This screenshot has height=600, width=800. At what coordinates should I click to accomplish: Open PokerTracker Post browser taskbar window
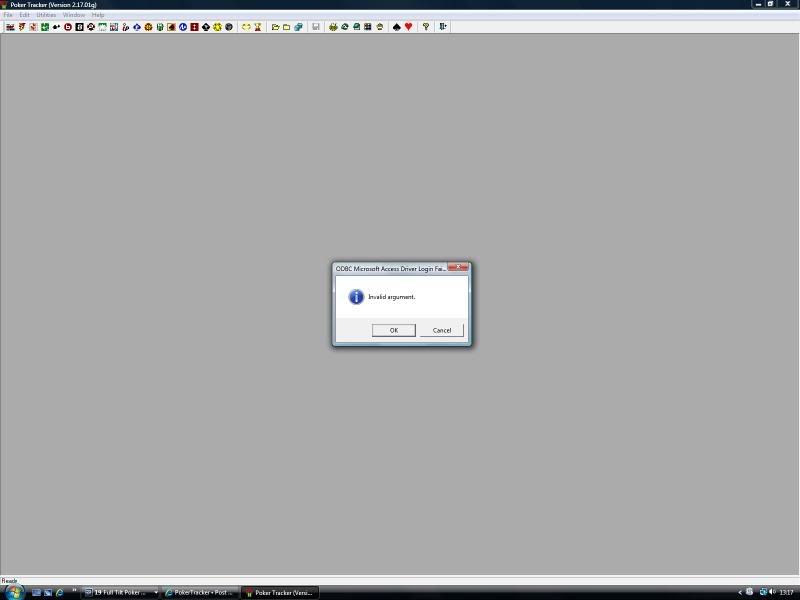(200, 592)
